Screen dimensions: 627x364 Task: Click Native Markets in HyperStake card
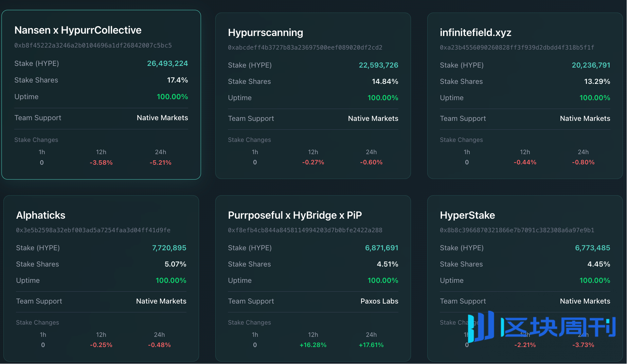[585, 301]
